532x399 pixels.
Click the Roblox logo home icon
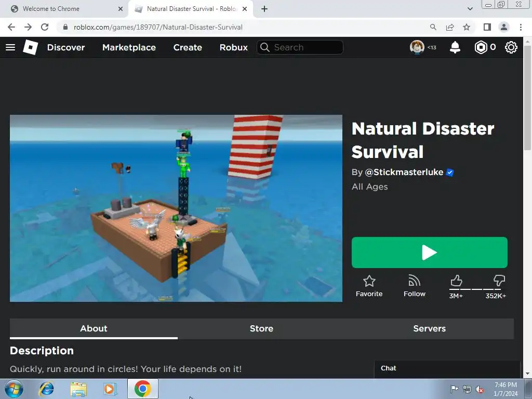31,47
